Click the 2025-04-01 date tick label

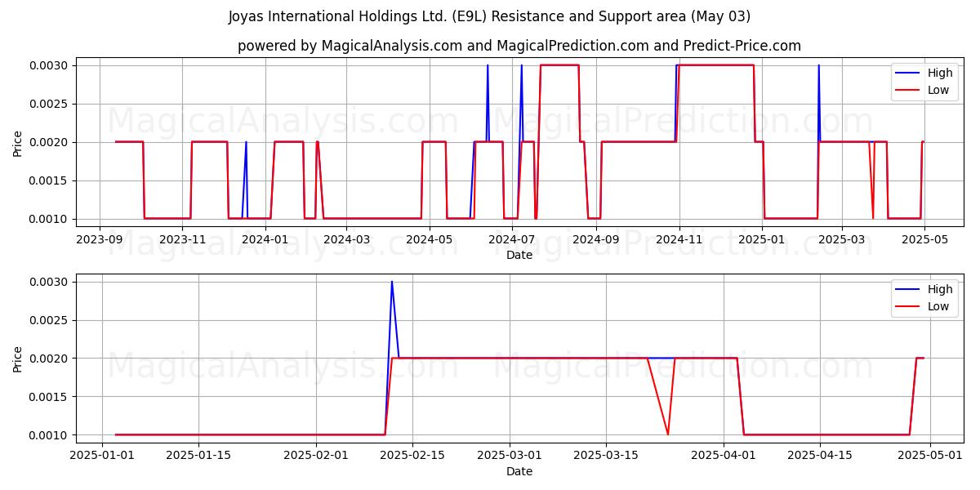pyautogui.click(x=723, y=456)
